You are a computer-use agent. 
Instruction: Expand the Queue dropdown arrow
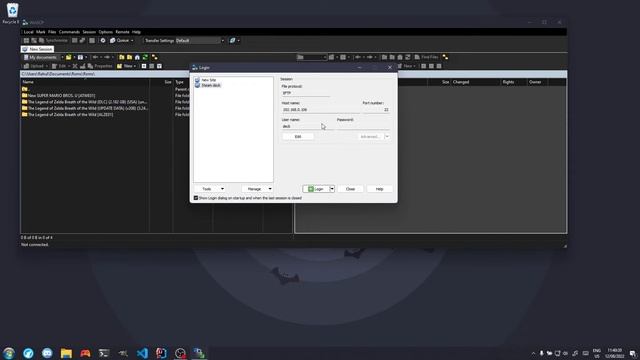tap(132, 40)
